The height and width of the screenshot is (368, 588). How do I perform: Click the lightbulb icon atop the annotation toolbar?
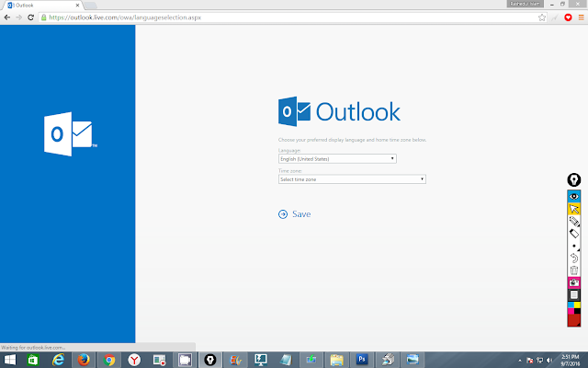573,180
